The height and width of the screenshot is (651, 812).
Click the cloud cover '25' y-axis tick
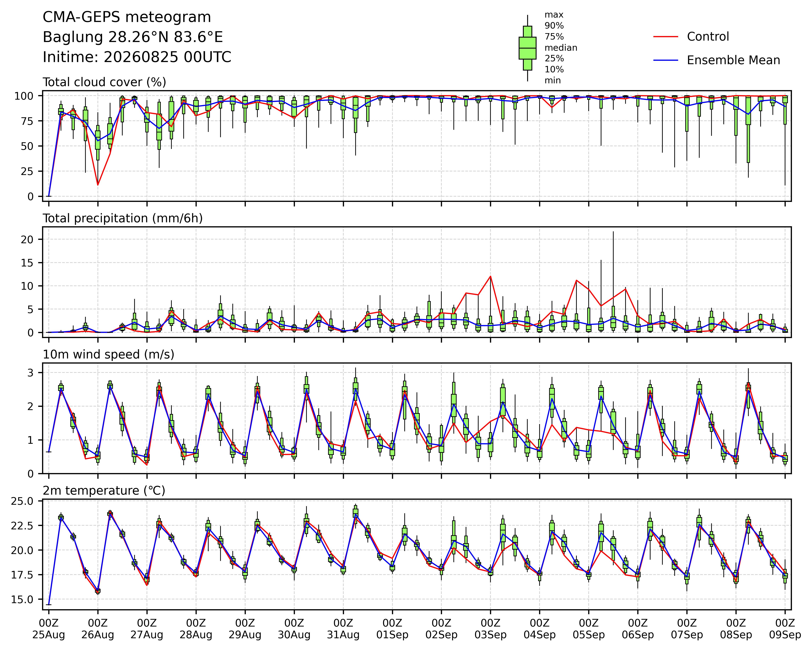(27, 171)
